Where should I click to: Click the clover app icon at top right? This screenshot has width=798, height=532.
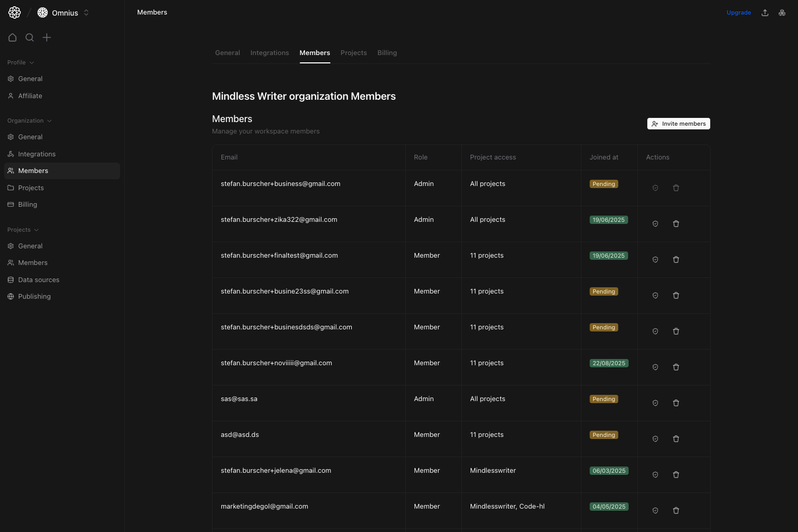click(782, 12)
